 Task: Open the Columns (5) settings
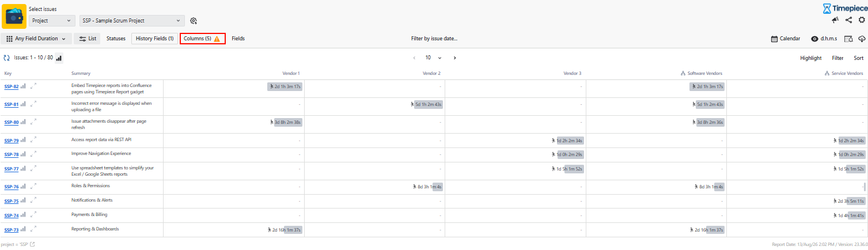pyautogui.click(x=202, y=39)
